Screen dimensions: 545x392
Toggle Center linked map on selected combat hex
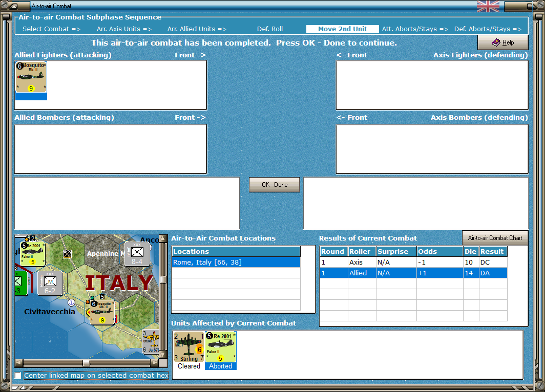pos(18,375)
